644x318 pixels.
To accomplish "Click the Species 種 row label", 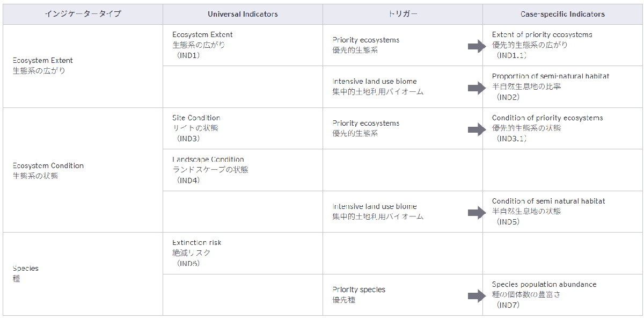I will [x=26, y=273].
